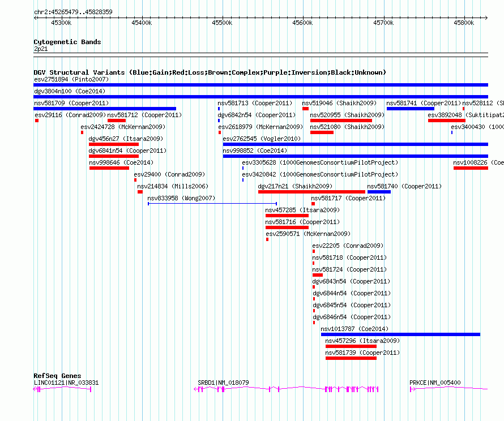The width and height of the screenshot is (504, 421).
Task: Open nsv520955 (Shaikh2009) variant
Action: (347, 115)
